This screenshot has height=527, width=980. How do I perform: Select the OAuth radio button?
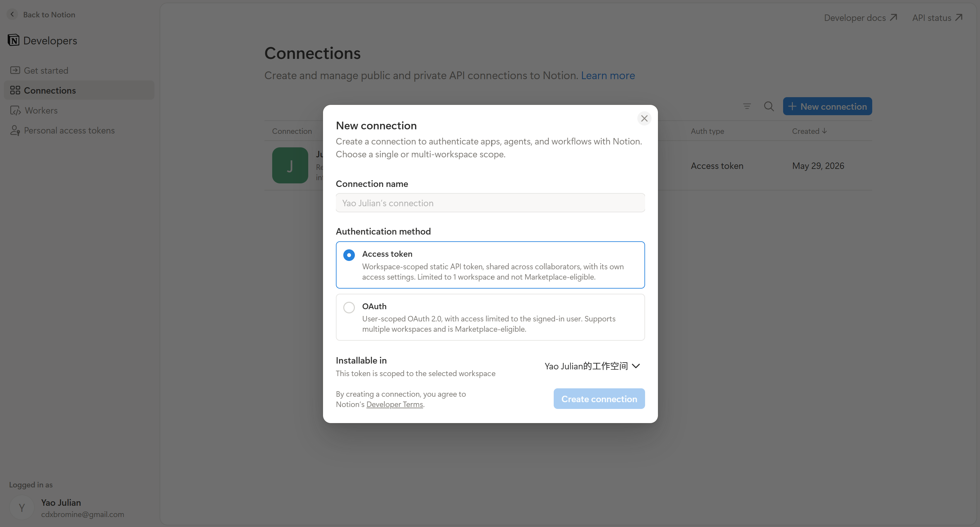(x=349, y=308)
